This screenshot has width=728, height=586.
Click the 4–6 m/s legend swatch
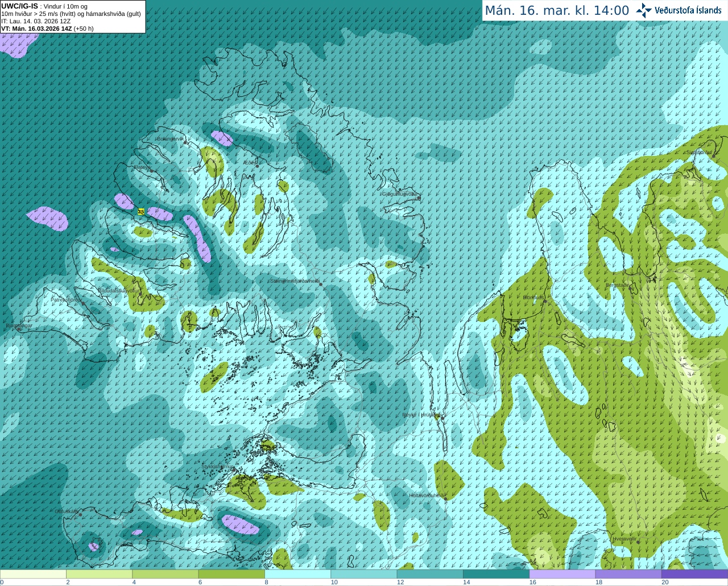click(x=165, y=575)
